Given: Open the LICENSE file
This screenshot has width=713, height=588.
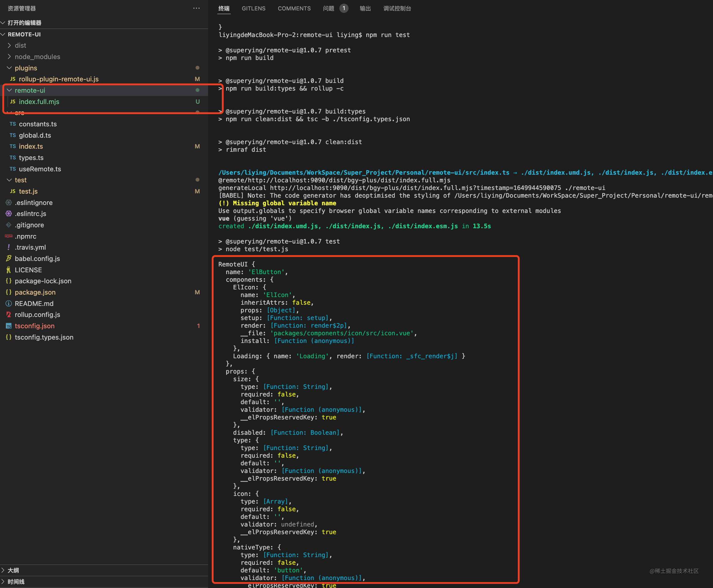Looking at the screenshot, I should click(x=28, y=270).
